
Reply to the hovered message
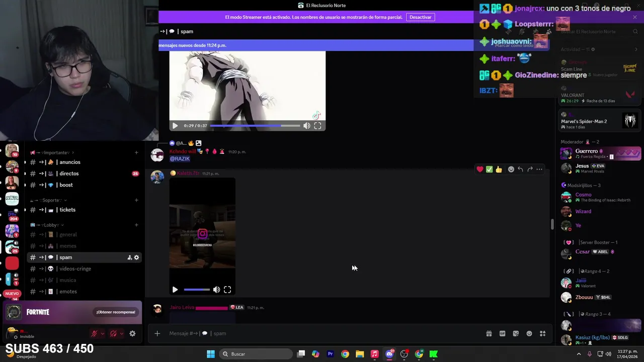point(520,169)
